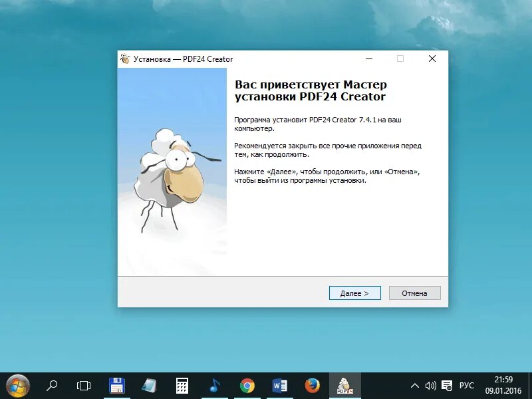Close the PDF24 Creator setup window
This screenshot has width=532, height=399.
(x=432, y=59)
